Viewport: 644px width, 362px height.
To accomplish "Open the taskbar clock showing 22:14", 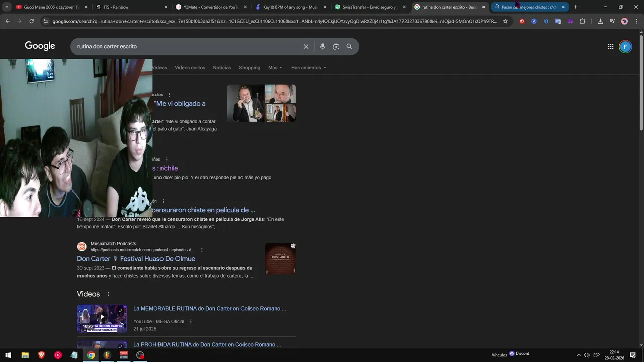I will tap(614, 355).
